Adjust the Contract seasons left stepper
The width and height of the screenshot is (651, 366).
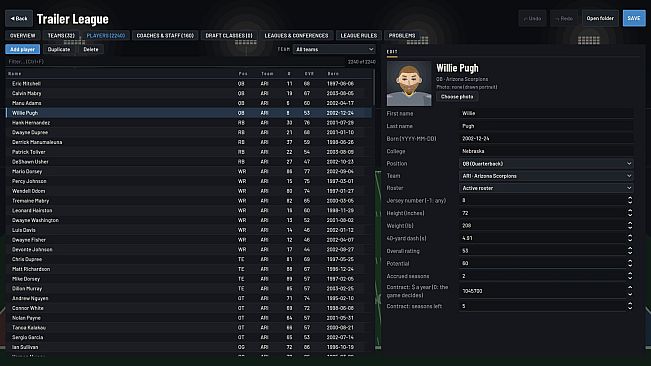coord(630,306)
